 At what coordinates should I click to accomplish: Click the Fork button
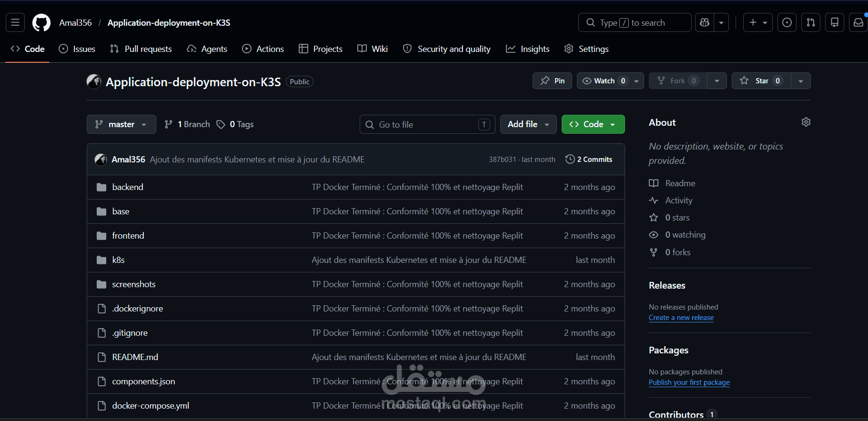(x=678, y=81)
